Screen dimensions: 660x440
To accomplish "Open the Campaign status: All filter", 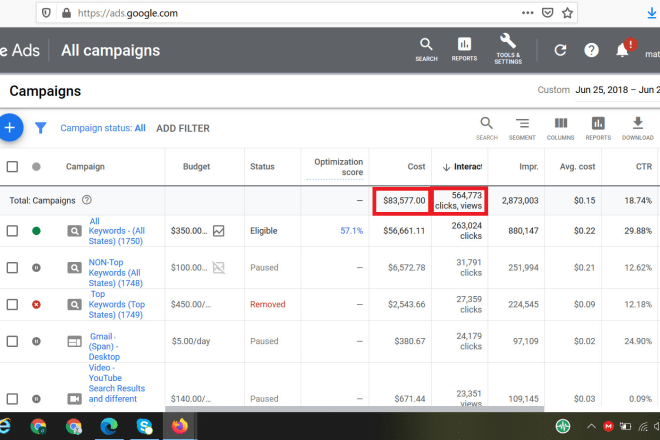I will [x=103, y=128].
